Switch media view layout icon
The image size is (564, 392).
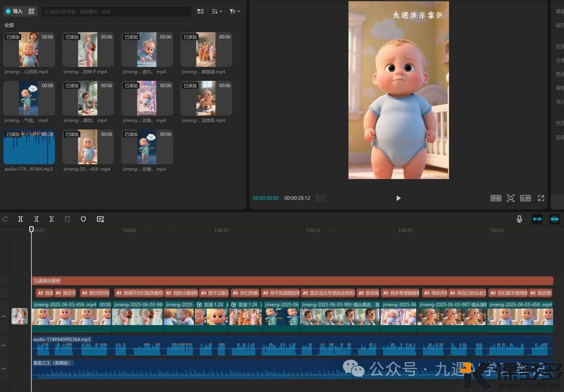[x=201, y=11]
